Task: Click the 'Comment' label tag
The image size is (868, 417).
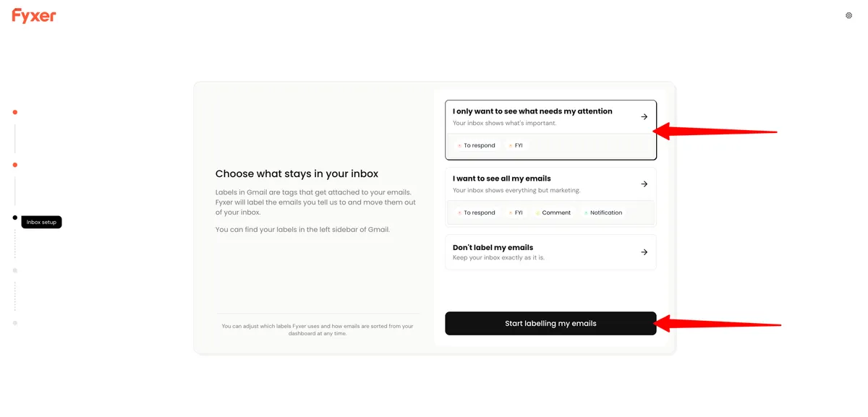Action: click(x=553, y=212)
